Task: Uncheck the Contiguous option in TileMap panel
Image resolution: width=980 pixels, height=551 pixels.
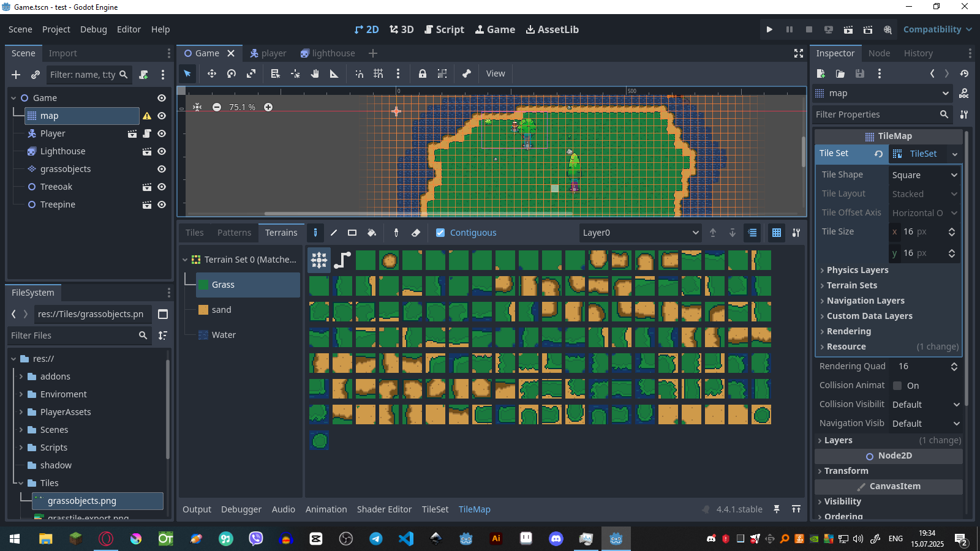Action: coord(440,233)
